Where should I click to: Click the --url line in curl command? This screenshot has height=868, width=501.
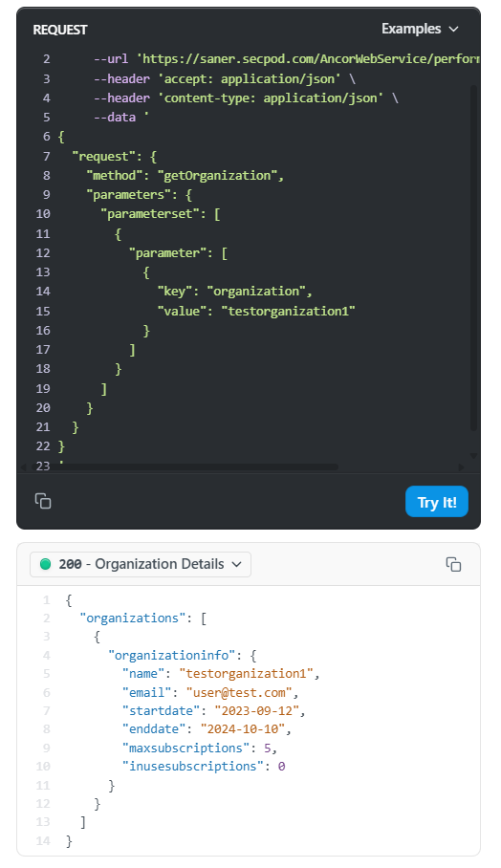tap(287, 59)
